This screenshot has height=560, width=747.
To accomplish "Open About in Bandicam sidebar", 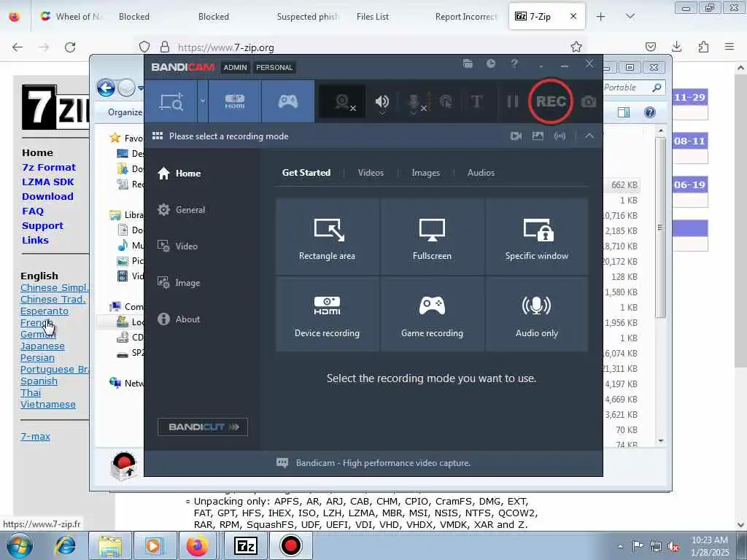I will tap(179, 319).
